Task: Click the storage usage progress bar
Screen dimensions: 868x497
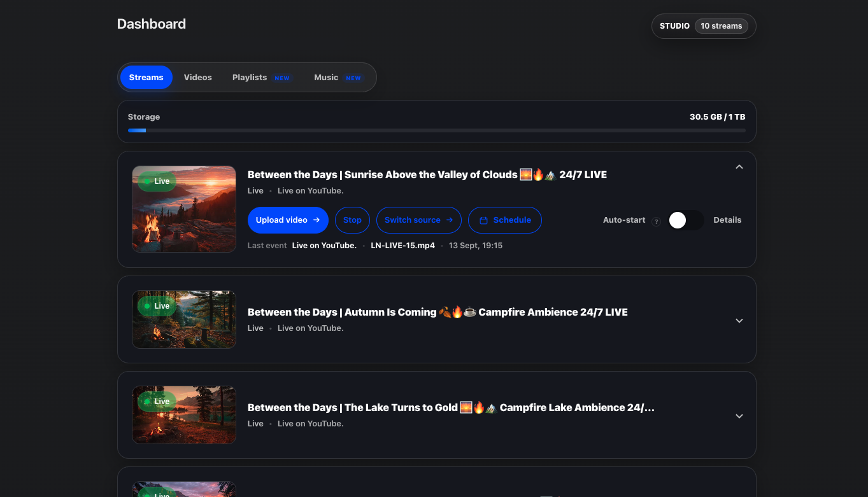Action: tap(436, 130)
